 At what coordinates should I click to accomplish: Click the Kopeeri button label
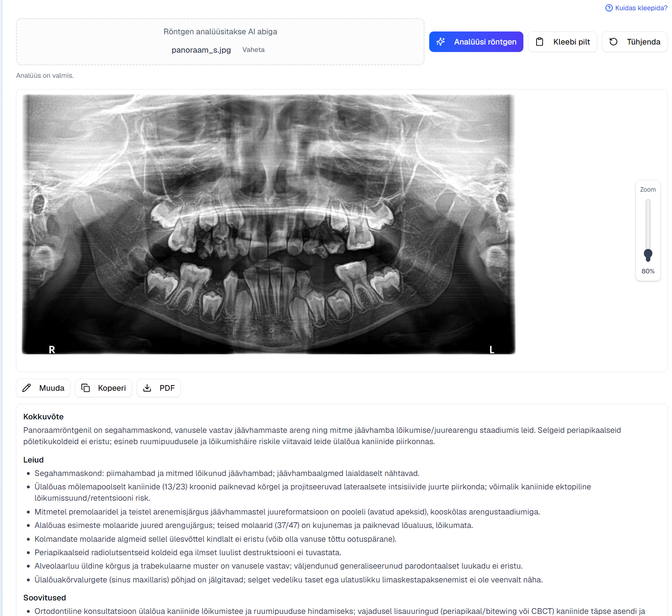(x=112, y=388)
